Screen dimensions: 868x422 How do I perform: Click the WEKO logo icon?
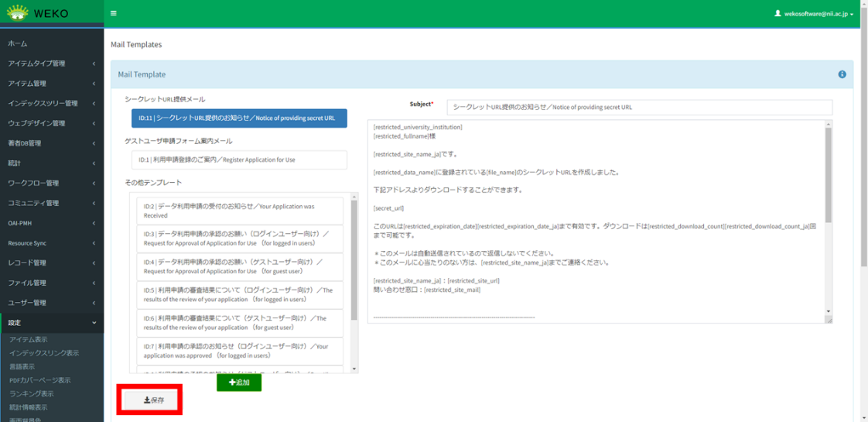coord(17,12)
